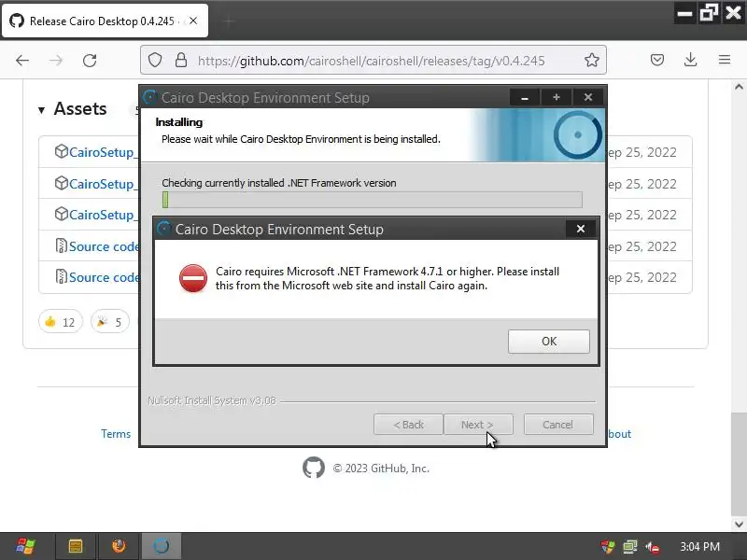The image size is (747, 560).
Task: Bookmark this page with the star
Action: click(x=592, y=60)
